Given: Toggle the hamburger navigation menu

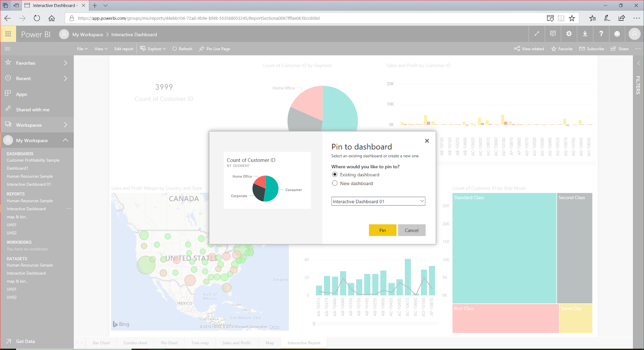Looking at the screenshot, I should pos(7,49).
